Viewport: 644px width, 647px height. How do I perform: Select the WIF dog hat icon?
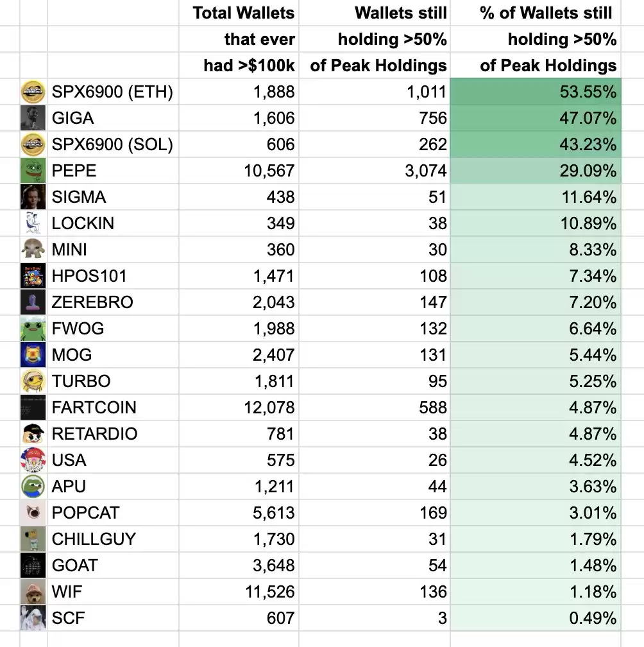pos(33,592)
